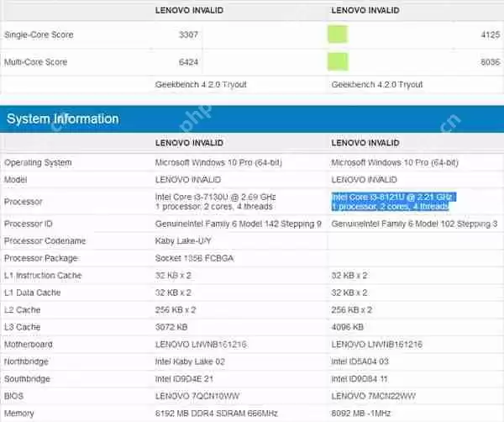The image size is (504, 422).
Task: Click the green bar in Single-Core Score row
Action: [338, 34]
